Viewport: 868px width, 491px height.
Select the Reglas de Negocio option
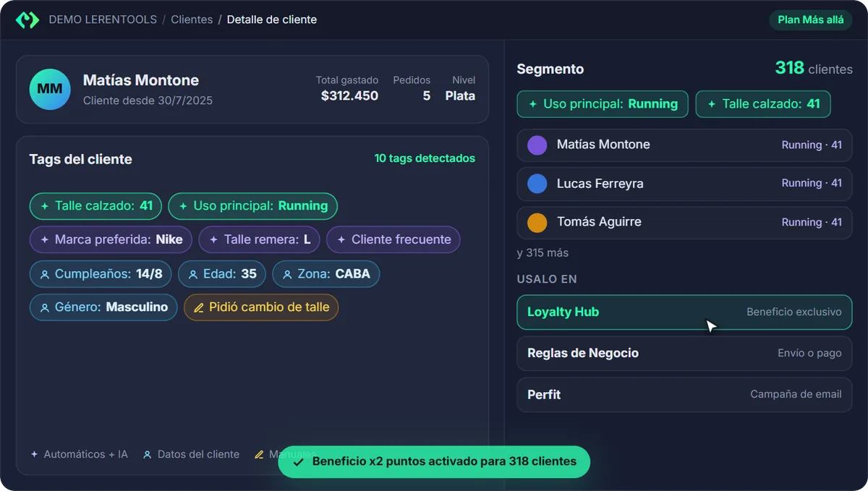684,354
